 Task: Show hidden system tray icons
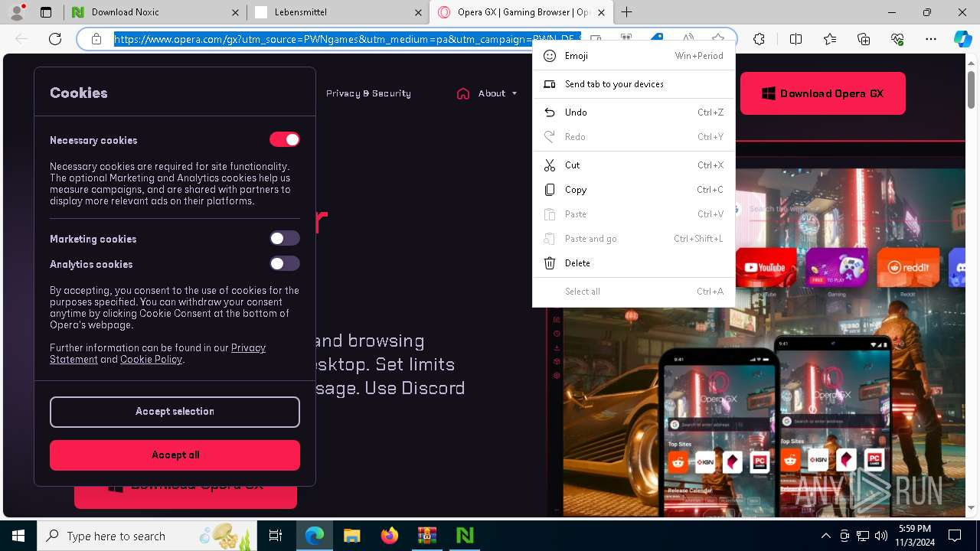[825, 536]
